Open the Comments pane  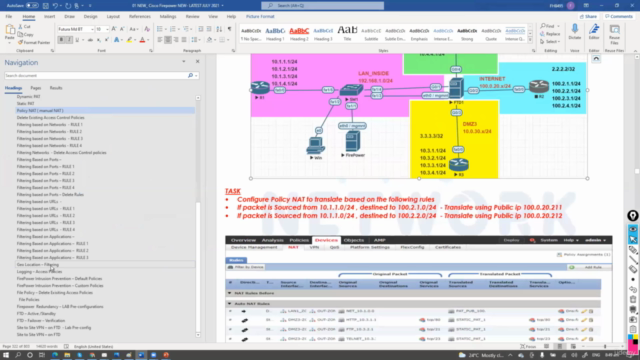pyautogui.click(x=619, y=17)
